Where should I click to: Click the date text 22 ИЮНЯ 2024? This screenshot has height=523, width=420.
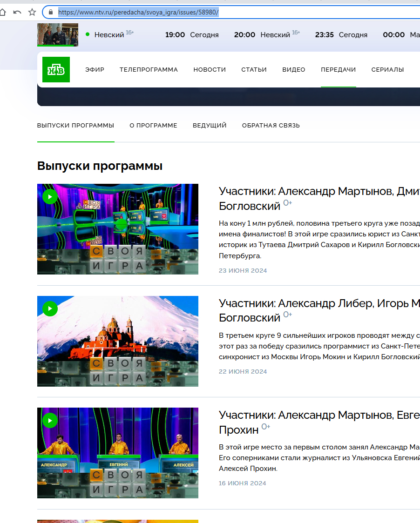coord(243,372)
